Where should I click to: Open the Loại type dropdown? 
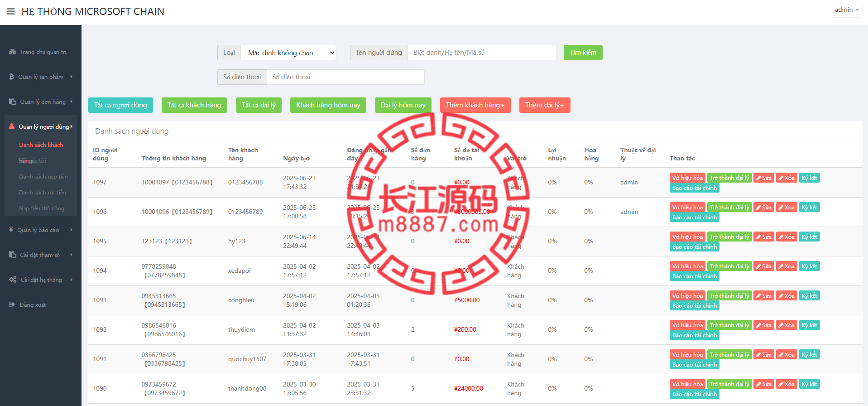point(288,53)
